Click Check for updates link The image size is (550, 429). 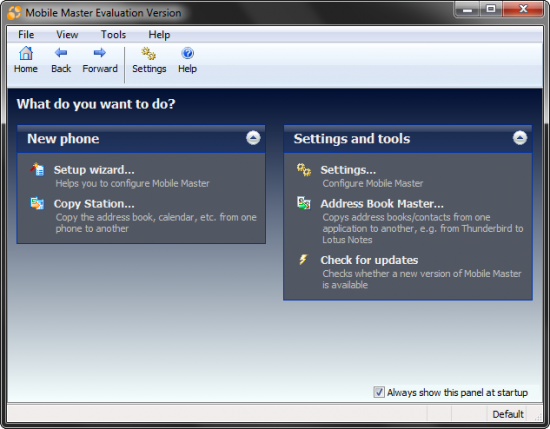coord(369,260)
